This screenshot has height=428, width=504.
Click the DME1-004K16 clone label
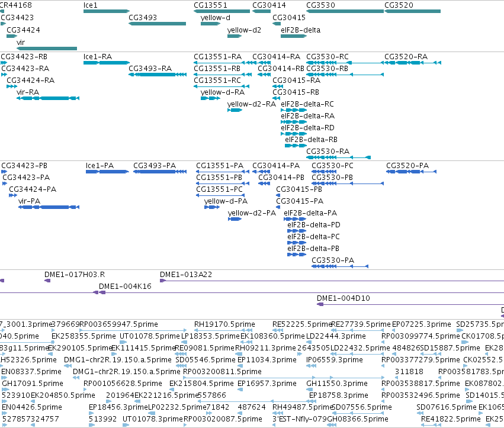125,287
